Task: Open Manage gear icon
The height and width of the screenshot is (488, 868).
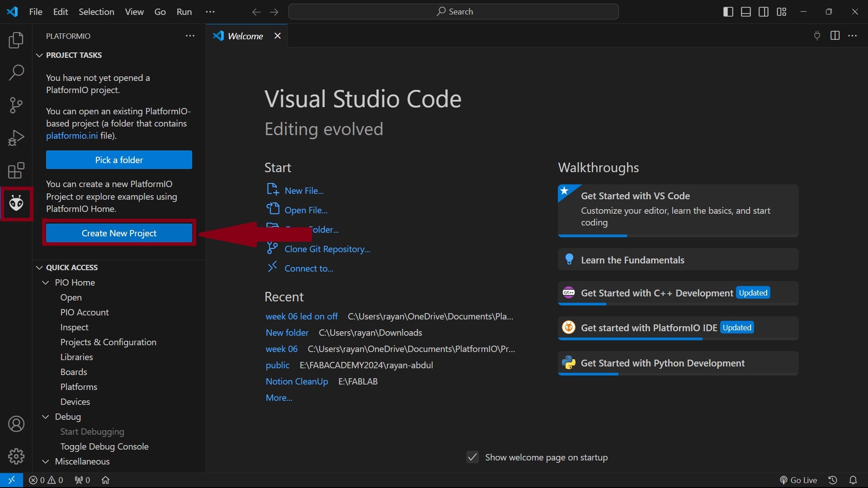Action: pos(16,456)
